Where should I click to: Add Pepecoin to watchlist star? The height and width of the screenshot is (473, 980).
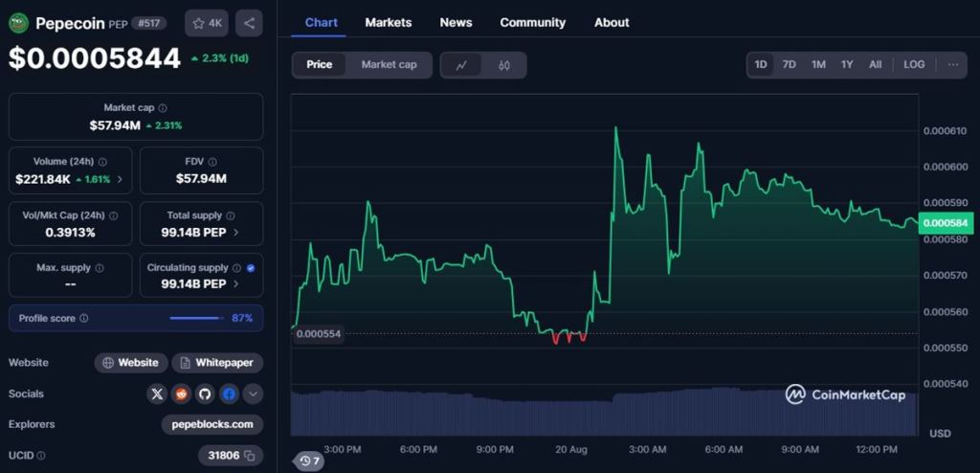pyautogui.click(x=207, y=23)
